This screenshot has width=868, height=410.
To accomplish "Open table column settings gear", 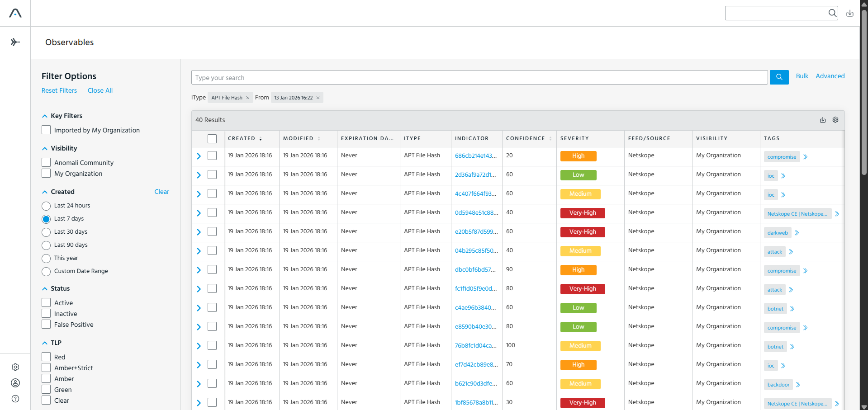I will click(x=835, y=120).
